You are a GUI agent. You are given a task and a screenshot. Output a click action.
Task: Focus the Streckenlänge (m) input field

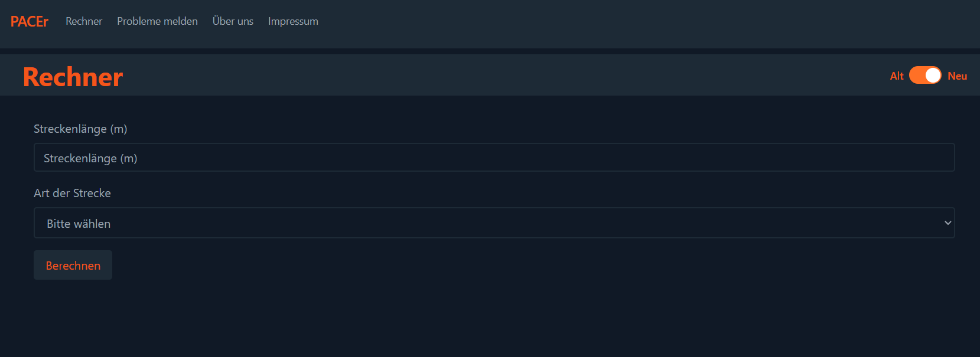494,158
